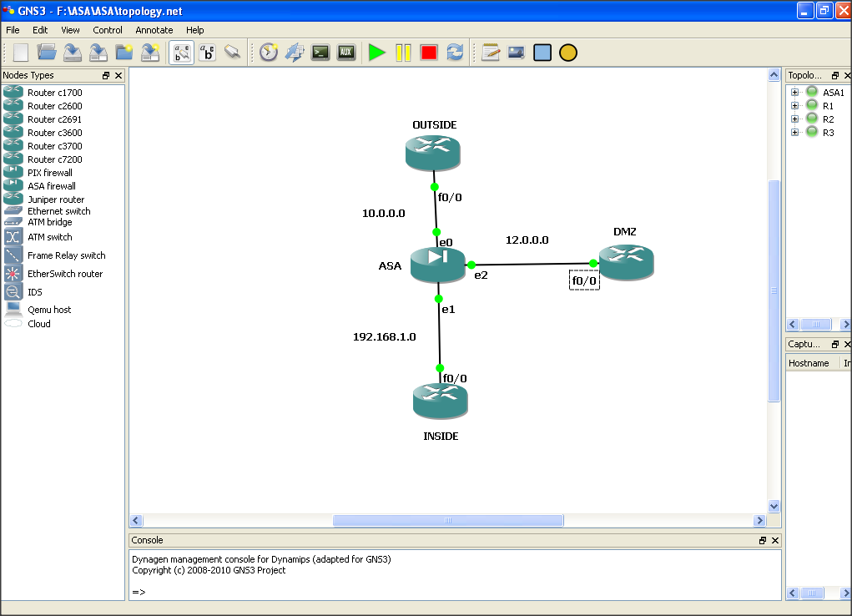Start all devices with the green play button

[377, 52]
